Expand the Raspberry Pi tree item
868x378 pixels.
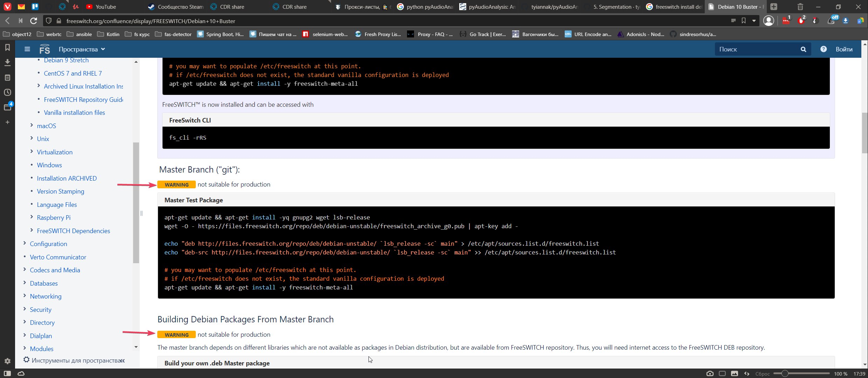(x=32, y=217)
